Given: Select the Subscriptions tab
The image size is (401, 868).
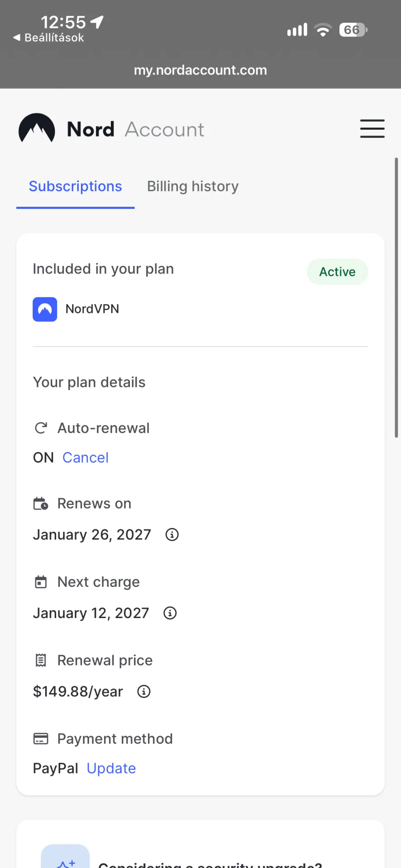Looking at the screenshot, I should click(76, 186).
